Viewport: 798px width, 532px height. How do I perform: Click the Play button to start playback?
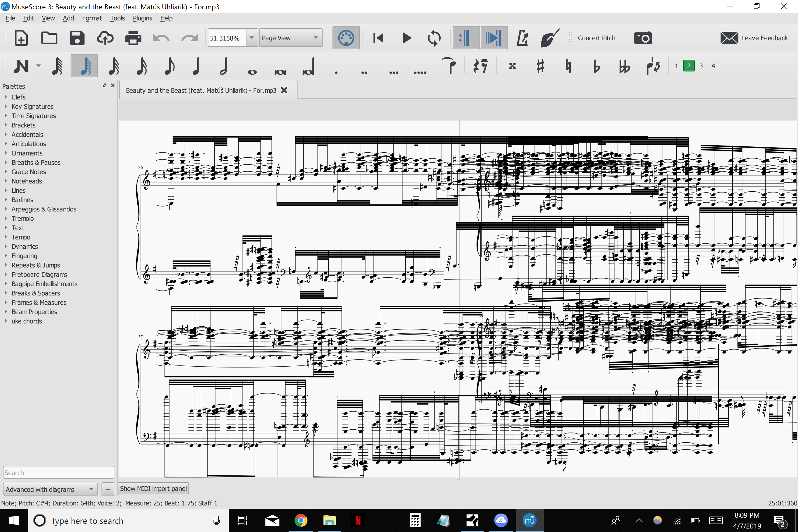click(405, 37)
